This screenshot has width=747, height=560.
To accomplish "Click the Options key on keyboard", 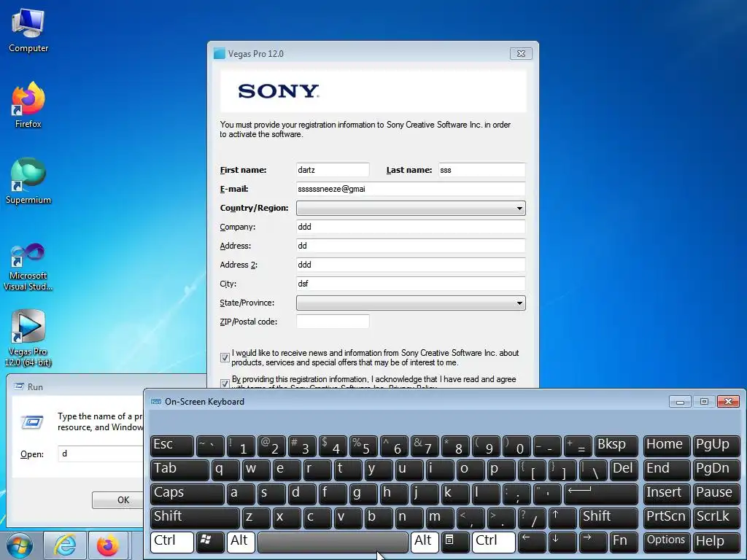I will [x=666, y=542].
